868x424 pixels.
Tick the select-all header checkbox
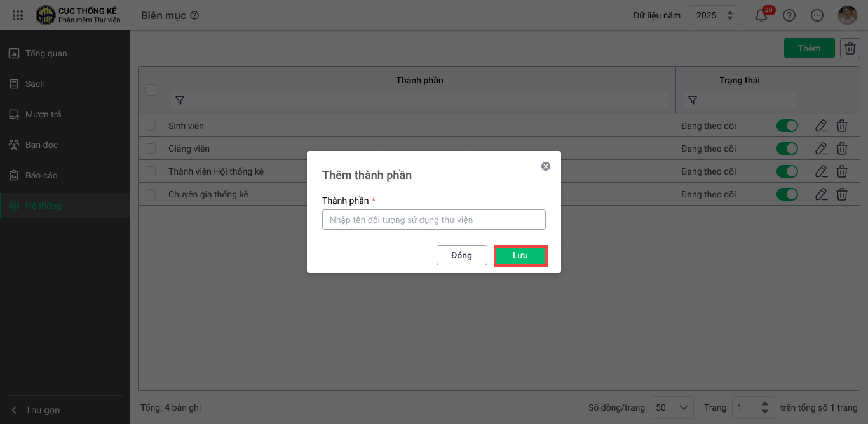point(151,90)
